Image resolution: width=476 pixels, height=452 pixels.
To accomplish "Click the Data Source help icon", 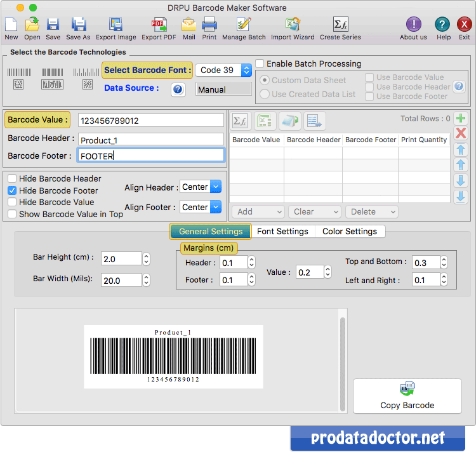I will (x=178, y=90).
